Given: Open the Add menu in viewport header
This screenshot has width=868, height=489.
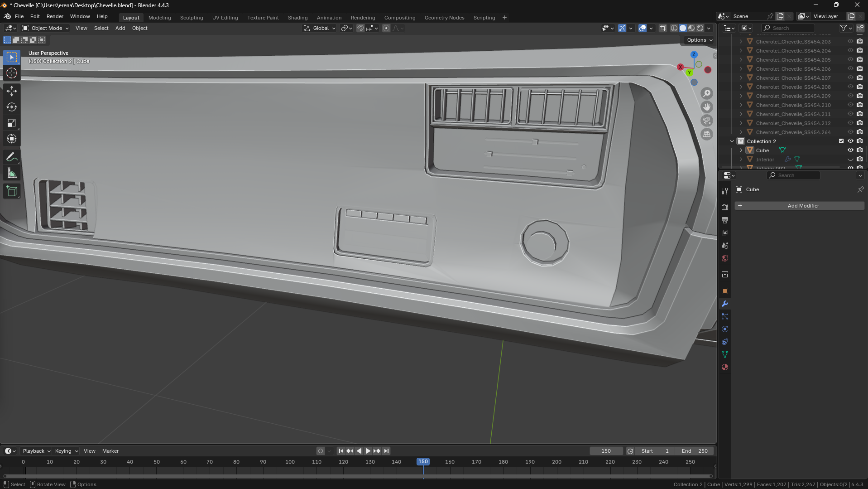Looking at the screenshot, I should [x=120, y=28].
